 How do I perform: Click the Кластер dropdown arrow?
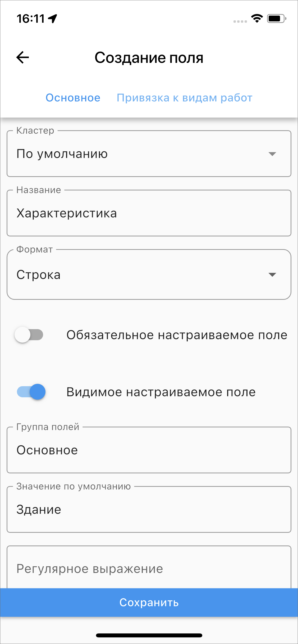pyautogui.click(x=272, y=154)
